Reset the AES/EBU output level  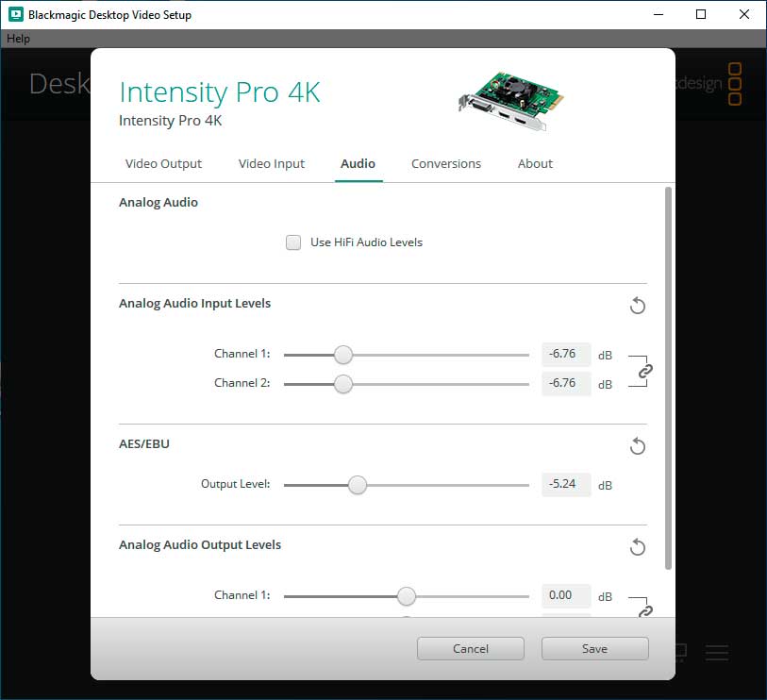(x=638, y=446)
